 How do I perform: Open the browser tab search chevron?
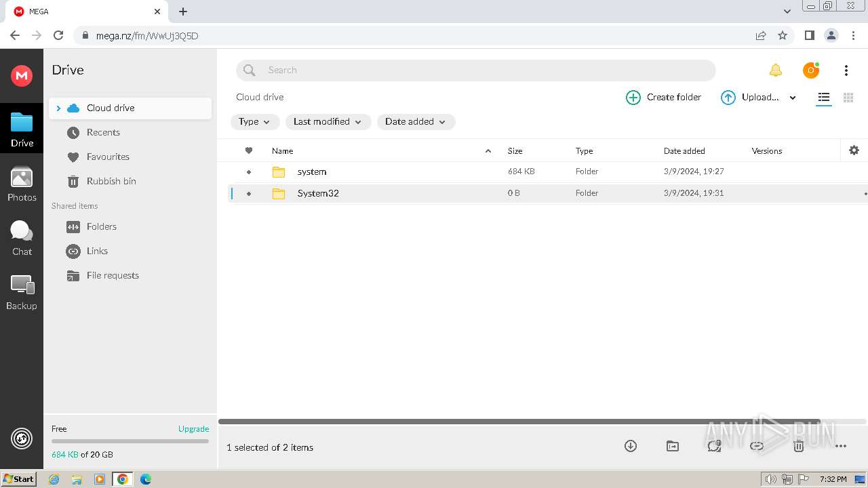pos(787,11)
